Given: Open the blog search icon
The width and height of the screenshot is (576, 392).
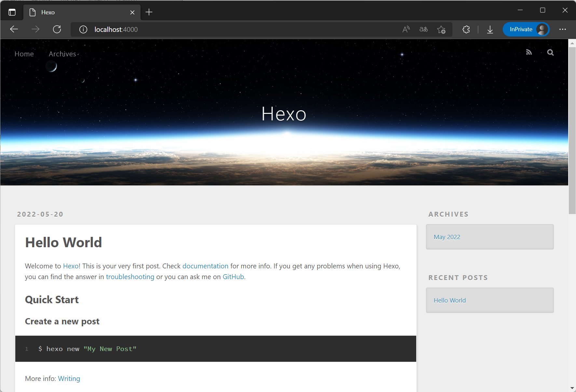Looking at the screenshot, I should pos(550,52).
